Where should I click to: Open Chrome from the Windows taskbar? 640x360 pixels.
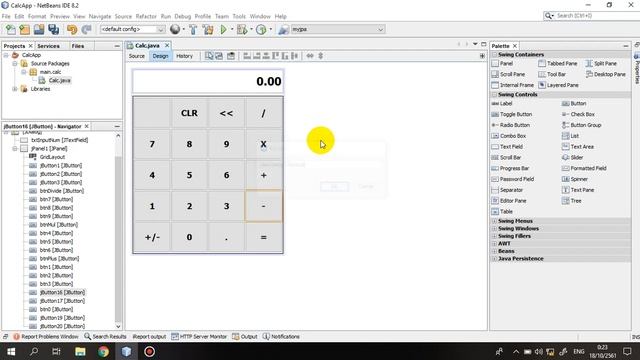tap(103, 351)
